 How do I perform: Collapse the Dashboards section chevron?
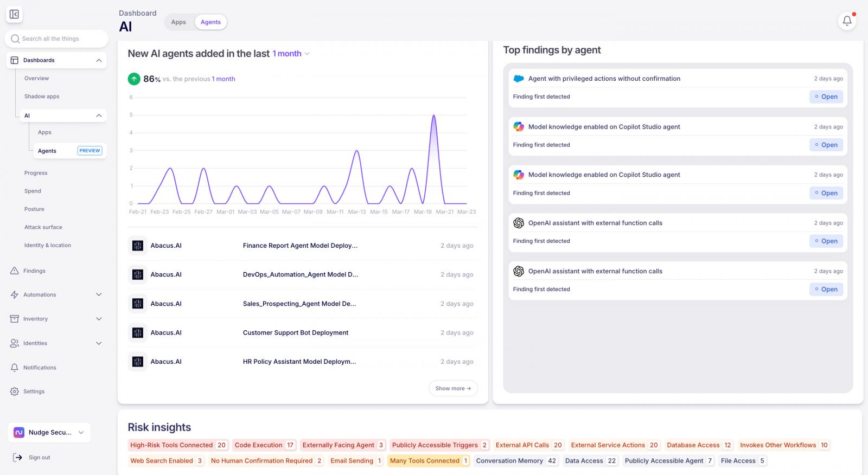(99, 60)
